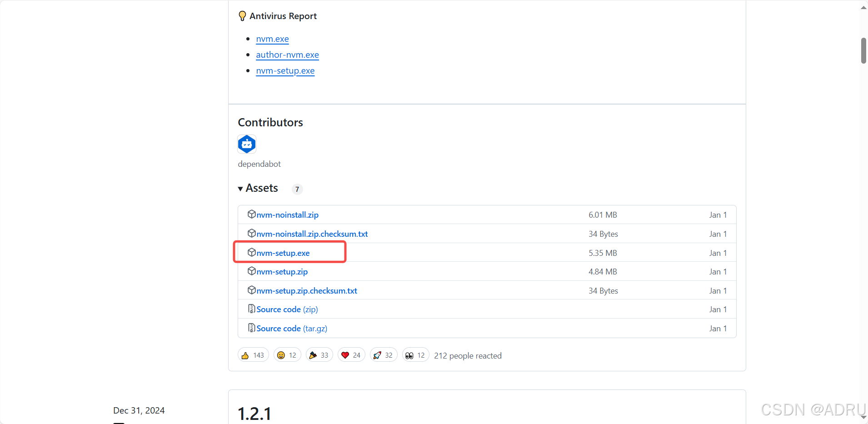The image size is (868, 424).
Task: Toggle the heart reaction with 24
Action: coord(351,355)
